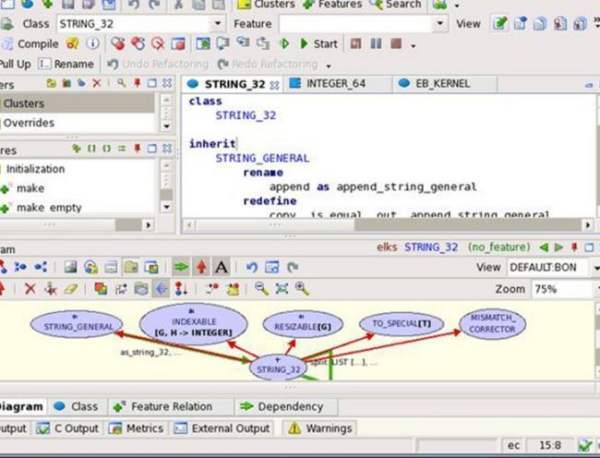Click the run without breakpoints icon before Start

click(284, 44)
